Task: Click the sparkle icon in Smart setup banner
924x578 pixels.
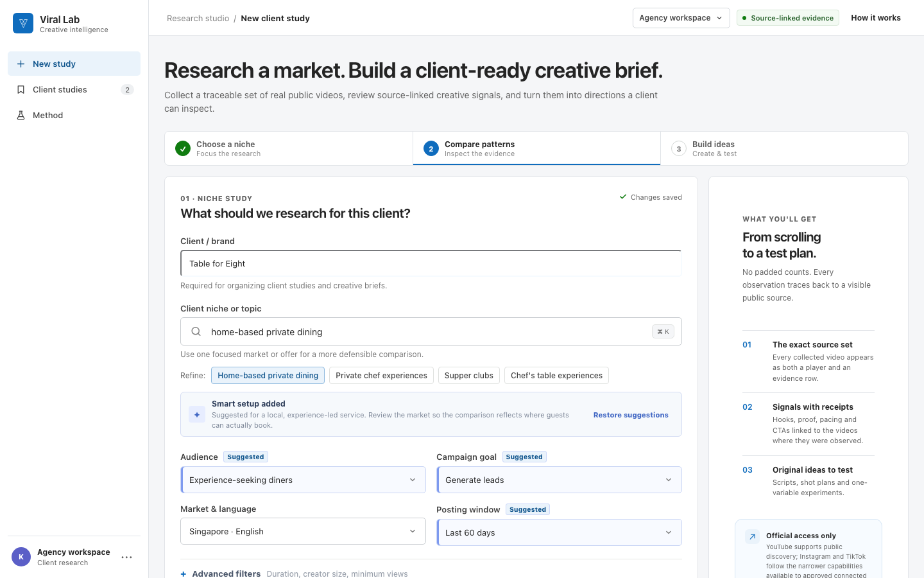Action: point(197,415)
